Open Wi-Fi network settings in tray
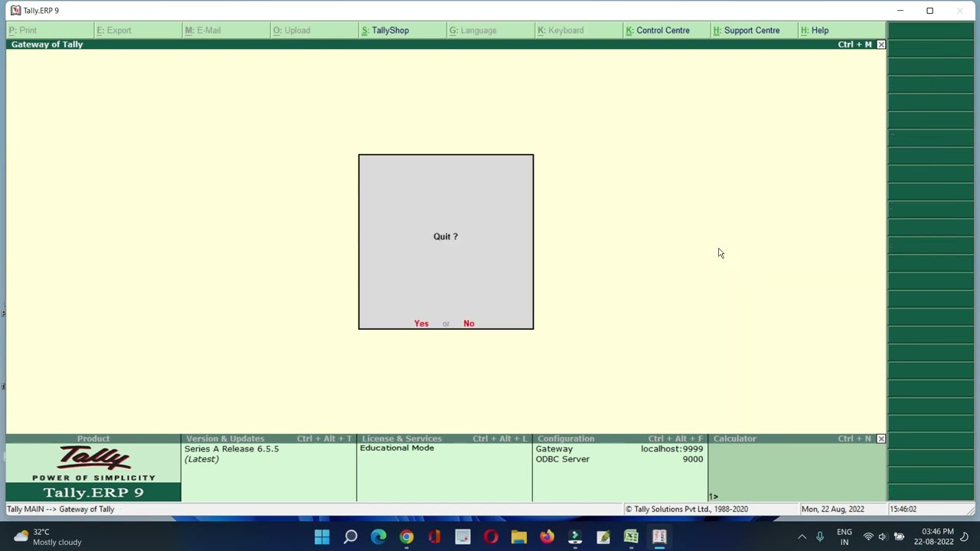The width and height of the screenshot is (980, 551). tap(868, 537)
